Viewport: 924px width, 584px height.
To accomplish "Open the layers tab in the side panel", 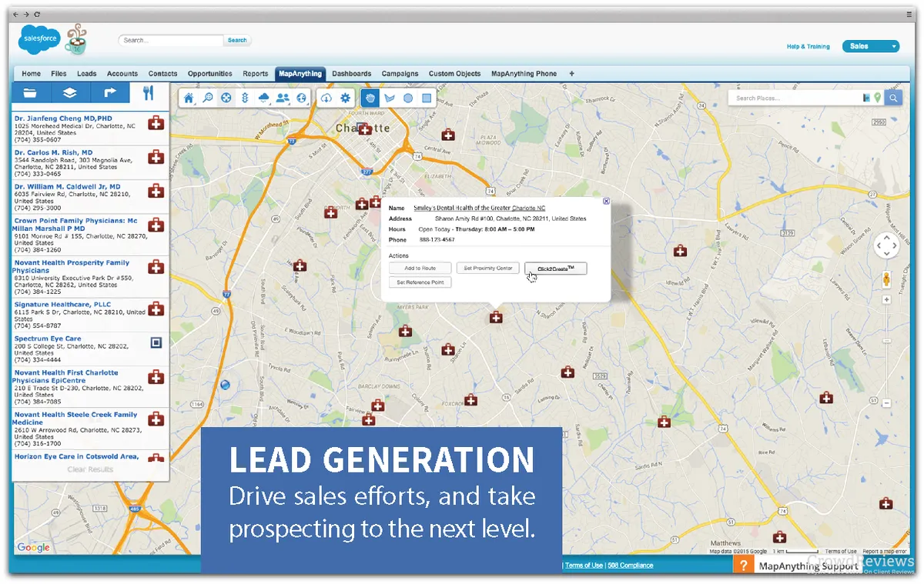I will pyautogui.click(x=70, y=94).
